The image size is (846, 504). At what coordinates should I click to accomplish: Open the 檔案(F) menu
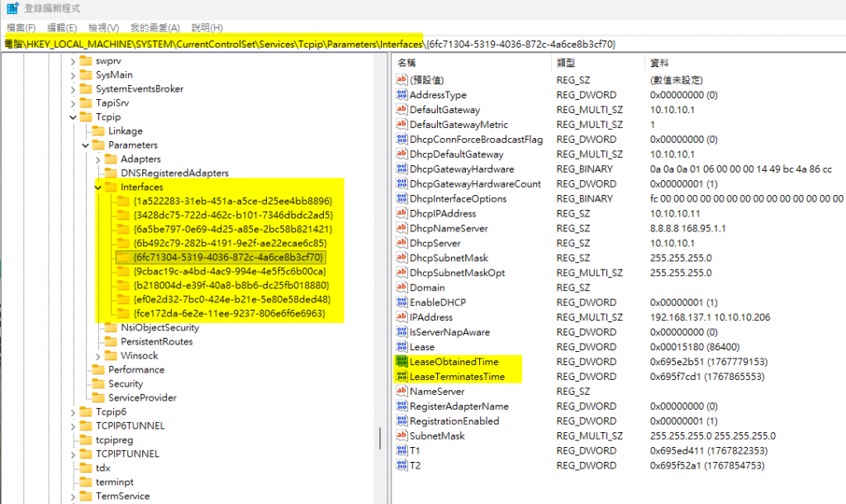coord(21,27)
